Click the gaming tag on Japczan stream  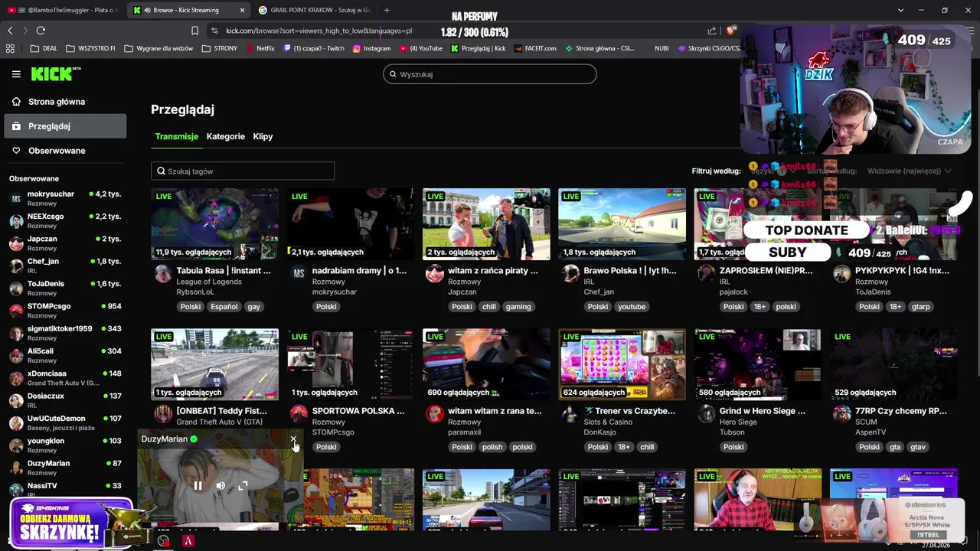pos(518,307)
